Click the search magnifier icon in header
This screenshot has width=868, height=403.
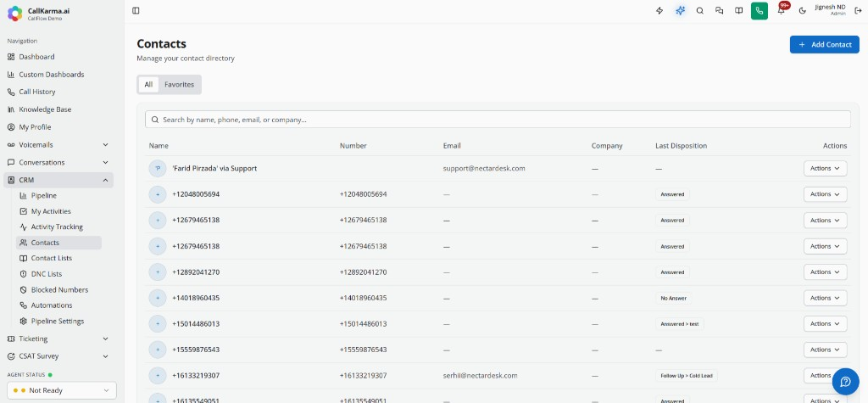[x=699, y=10]
